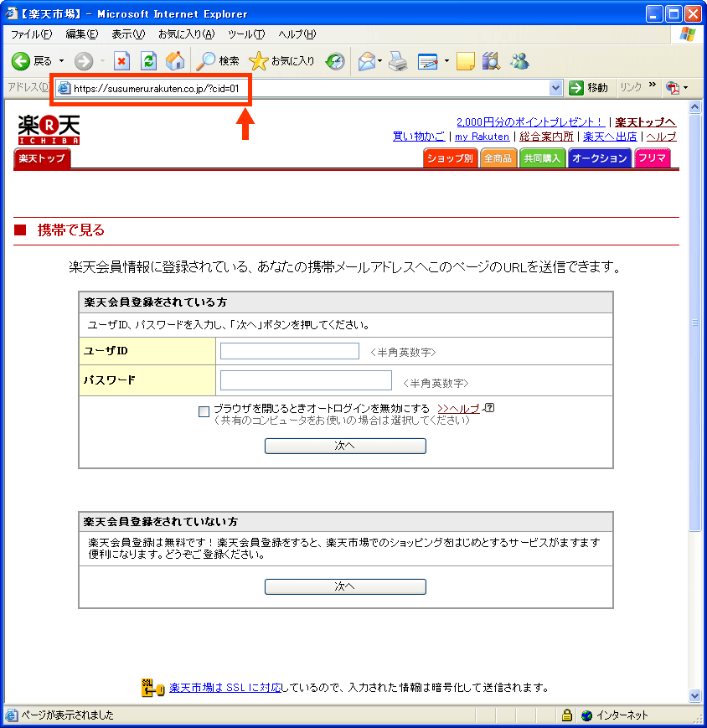The image size is (707, 728).
Task: Toggle the disable auto-login checkbox
Action: pyautogui.click(x=204, y=411)
